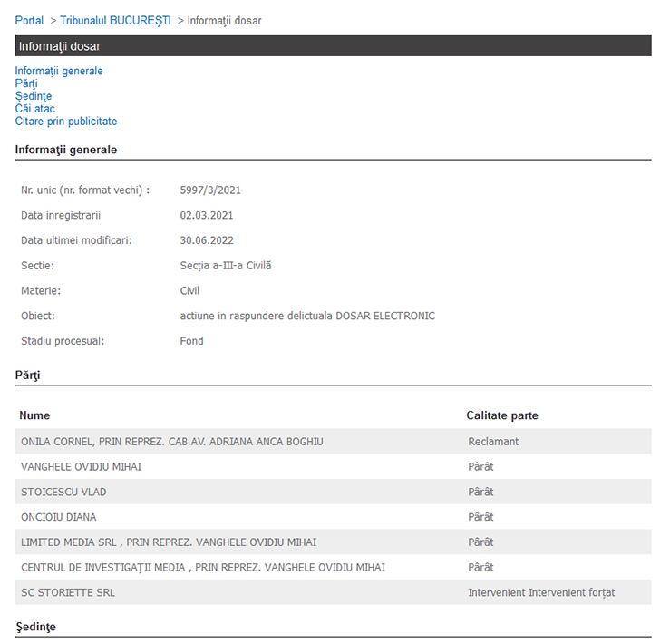Image resolution: width=660 pixels, height=644 pixels.
Task: Select last modification date 30.06.2022
Action: 207,240
